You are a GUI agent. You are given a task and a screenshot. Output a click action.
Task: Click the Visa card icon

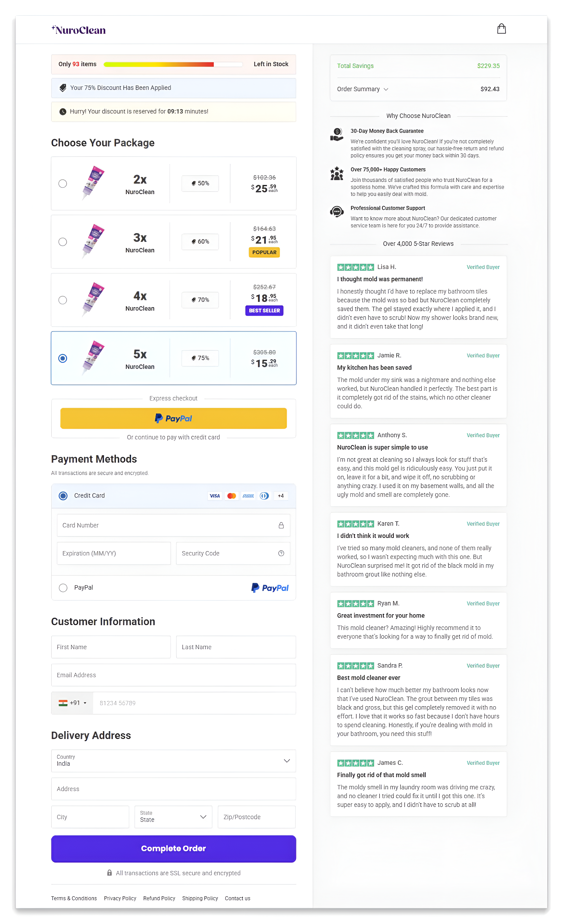tap(215, 495)
